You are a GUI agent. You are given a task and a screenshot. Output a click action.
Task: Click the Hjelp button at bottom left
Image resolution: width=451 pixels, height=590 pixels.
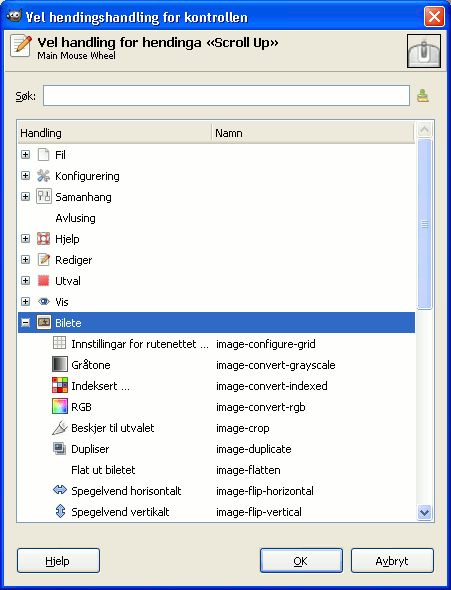(58, 561)
